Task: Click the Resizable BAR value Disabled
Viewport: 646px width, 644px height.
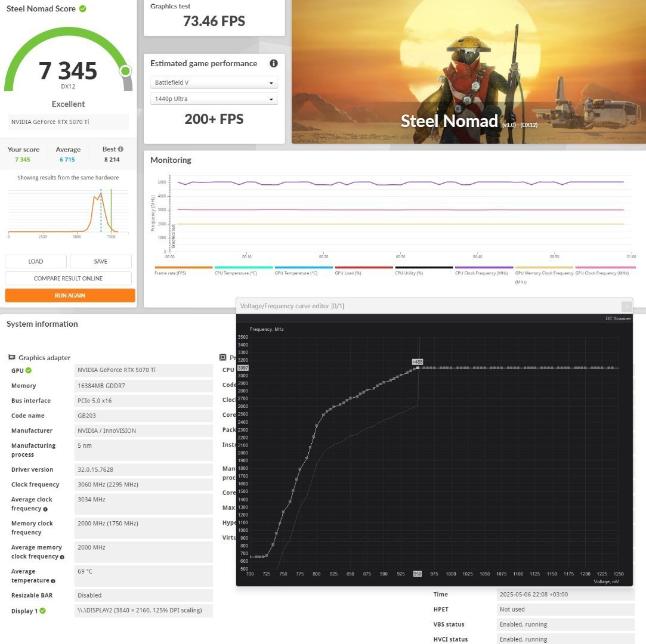Action: [x=143, y=596]
